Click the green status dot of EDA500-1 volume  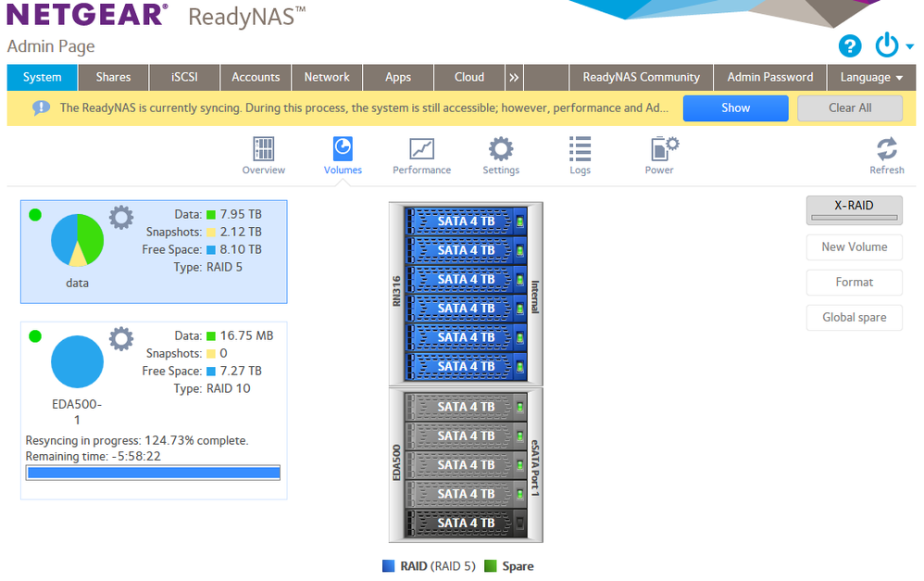(x=35, y=336)
